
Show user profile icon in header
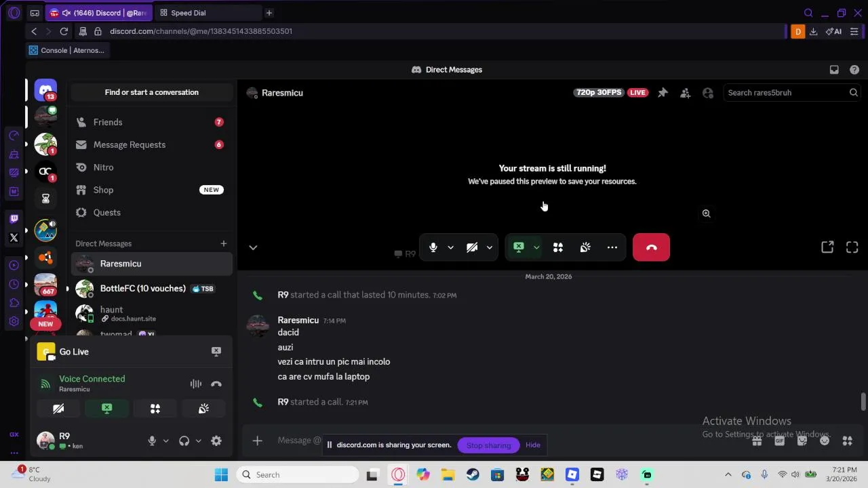(x=708, y=93)
